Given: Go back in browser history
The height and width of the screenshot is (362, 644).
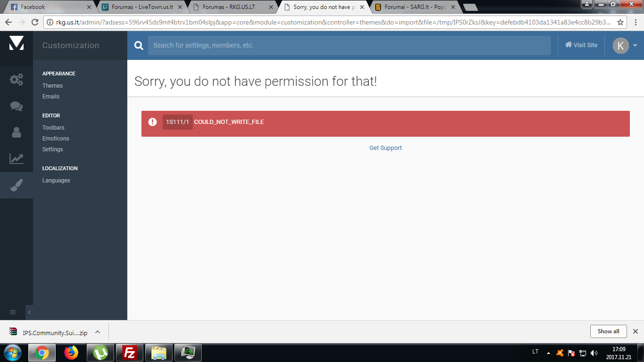Looking at the screenshot, I should point(8,22).
